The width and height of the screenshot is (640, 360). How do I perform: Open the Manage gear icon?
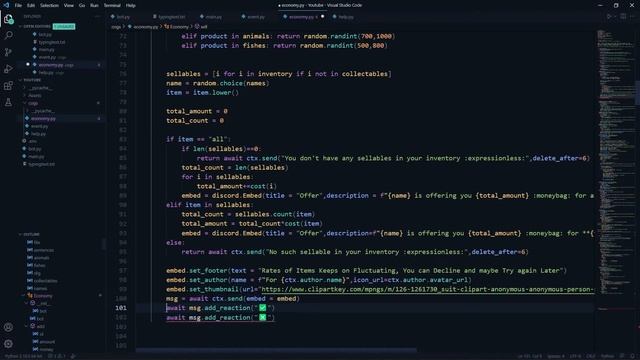8,344
